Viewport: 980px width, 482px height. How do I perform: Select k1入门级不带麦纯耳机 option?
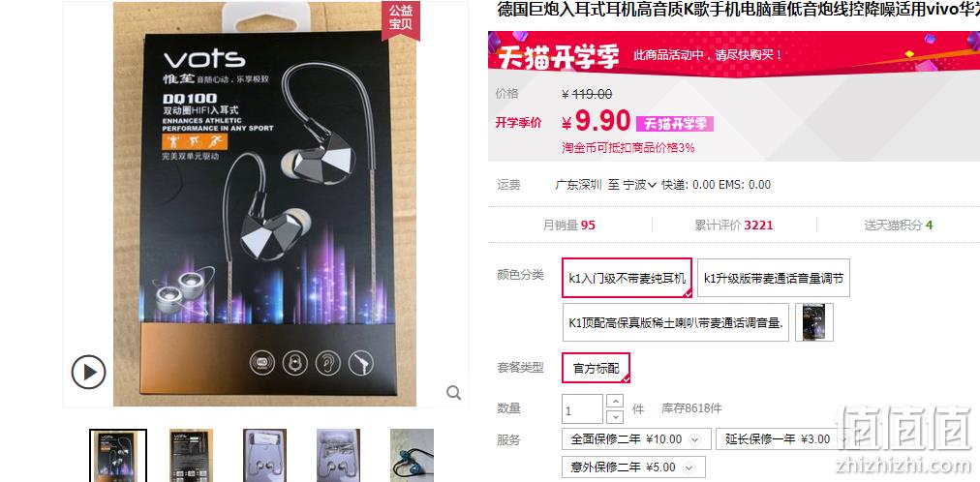click(x=627, y=278)
